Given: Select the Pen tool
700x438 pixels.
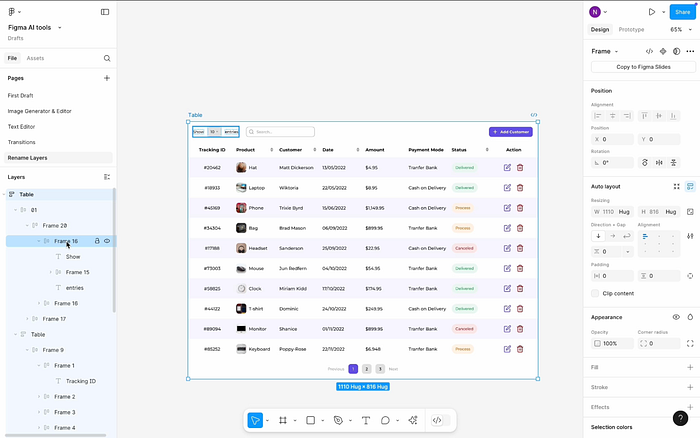Looking at the screenshot, I should tap(338, 420).
